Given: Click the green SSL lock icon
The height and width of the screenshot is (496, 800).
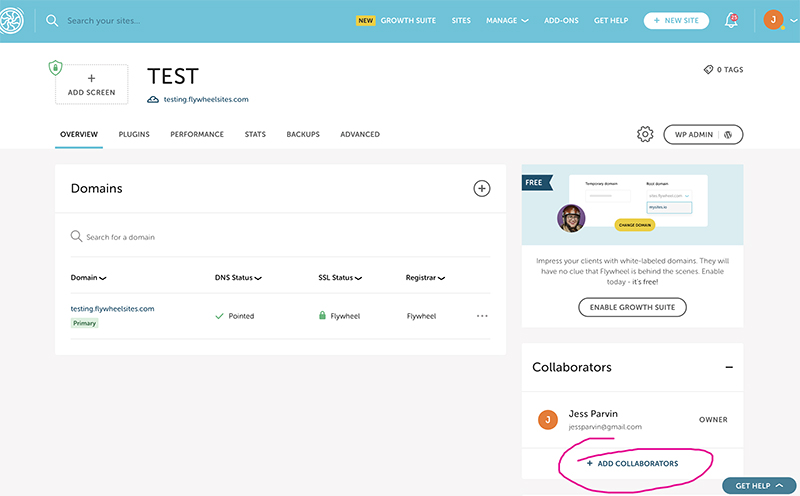Looking at the screenshot, I should (x=322, y=315).
